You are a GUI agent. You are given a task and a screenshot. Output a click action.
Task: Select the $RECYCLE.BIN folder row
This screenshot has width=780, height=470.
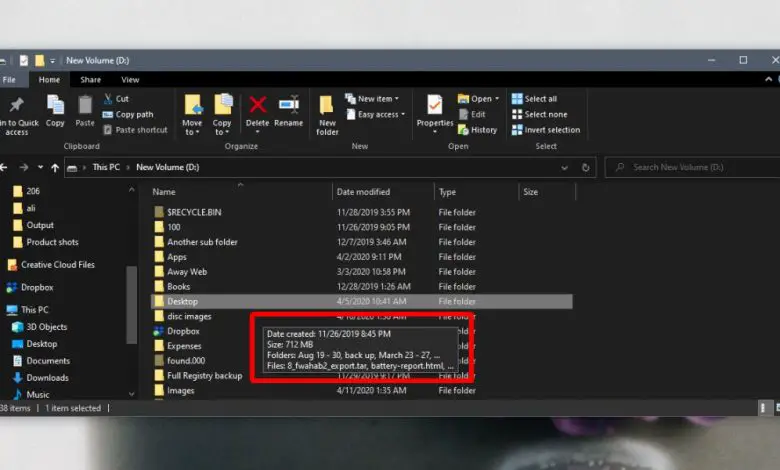tap(362, 212)
